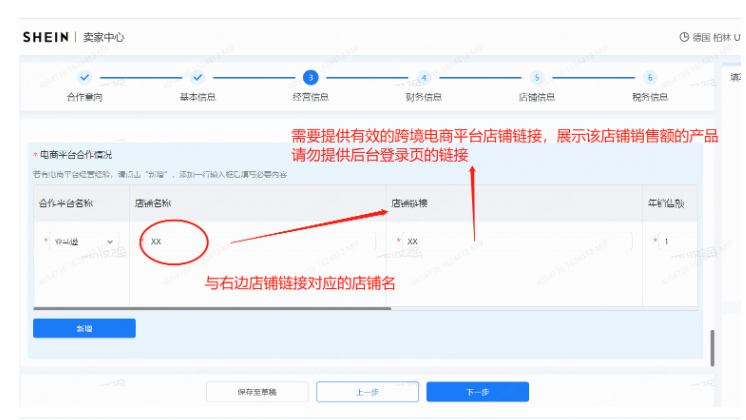Jump to step 5 circle 店铺信息
Image resolution: width=746 pixels, height=420 pixels.
(537, 77)
